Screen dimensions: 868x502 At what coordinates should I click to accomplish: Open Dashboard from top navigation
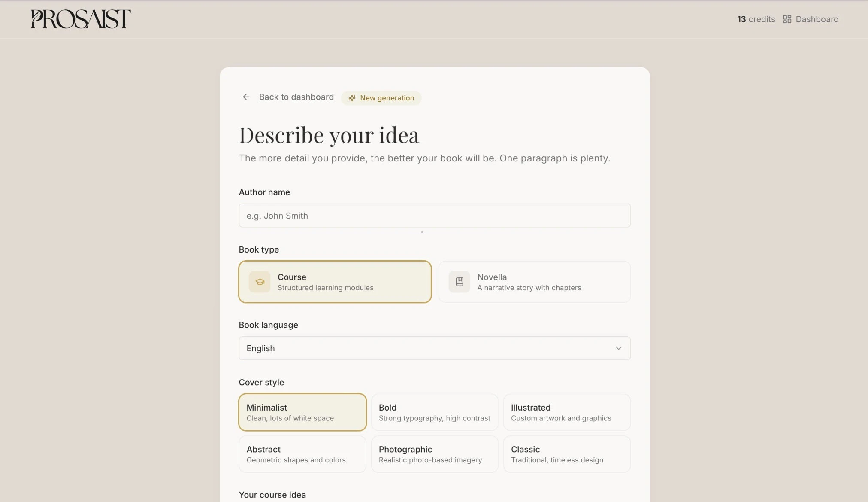pos(817,19)
